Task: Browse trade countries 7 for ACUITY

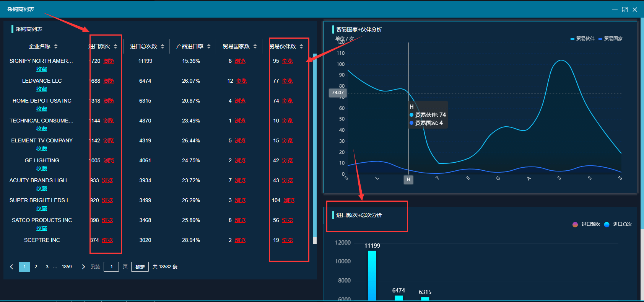Action: (x=240, y=180)
